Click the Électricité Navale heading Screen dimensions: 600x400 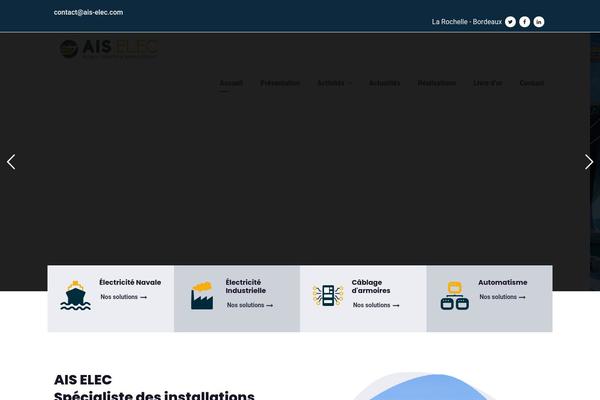click(130, 282)
